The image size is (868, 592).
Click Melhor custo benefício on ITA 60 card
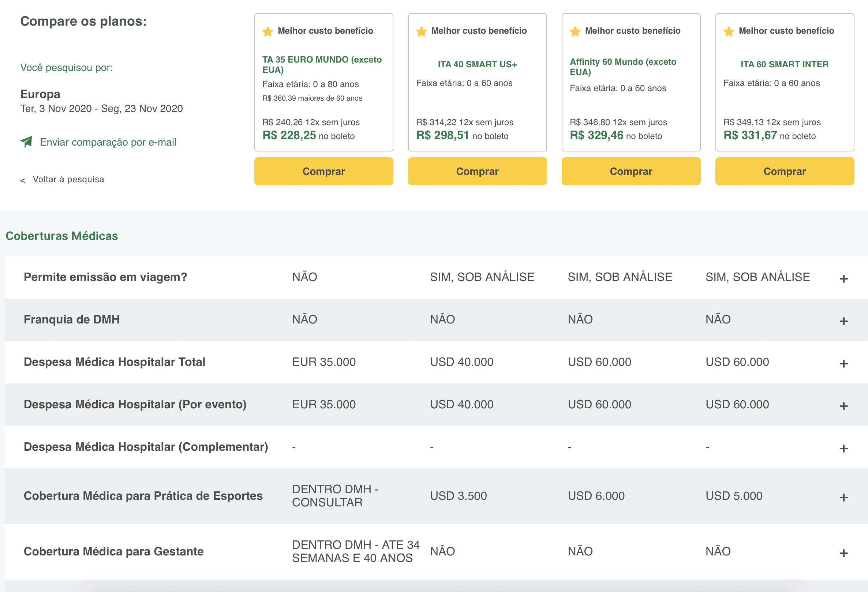point(786,31)
